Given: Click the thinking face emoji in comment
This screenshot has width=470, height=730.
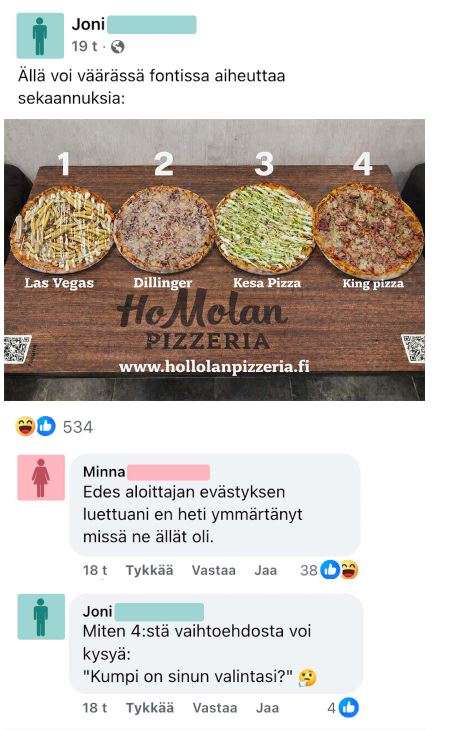Looking at the screenshot, I should point(307,677).
